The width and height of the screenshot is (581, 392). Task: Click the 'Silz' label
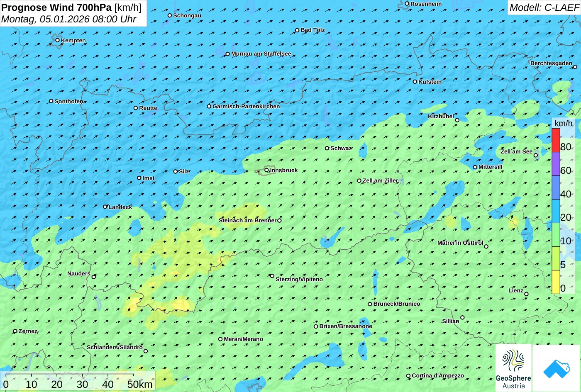[x=184, y=171]
